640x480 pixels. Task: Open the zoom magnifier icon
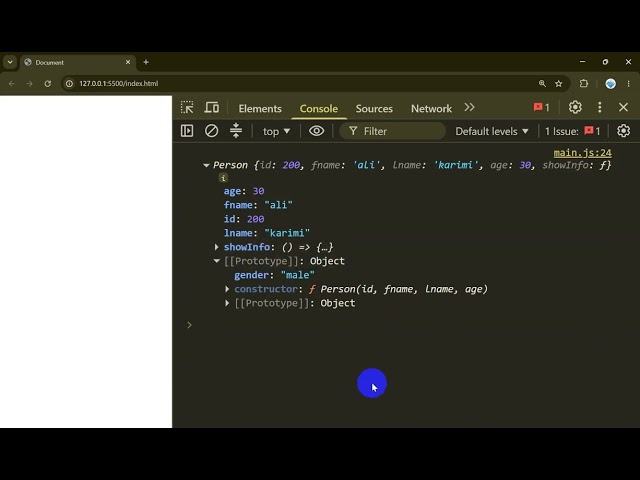542,84
